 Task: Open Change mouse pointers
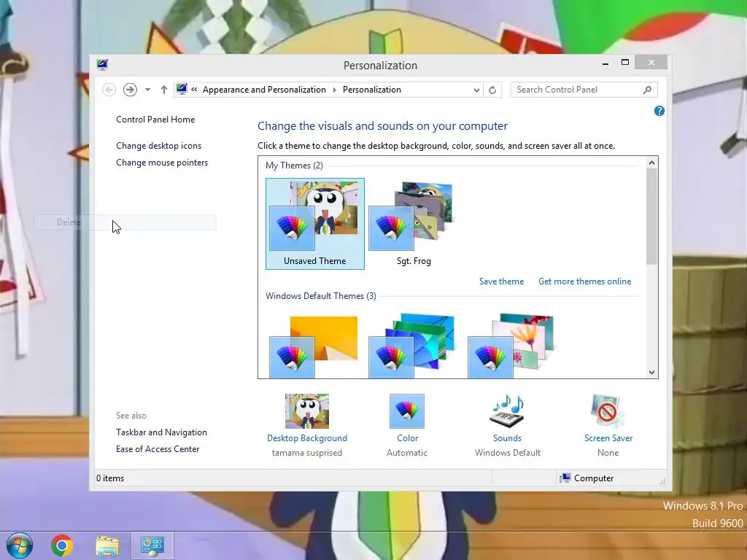(162, 163)
